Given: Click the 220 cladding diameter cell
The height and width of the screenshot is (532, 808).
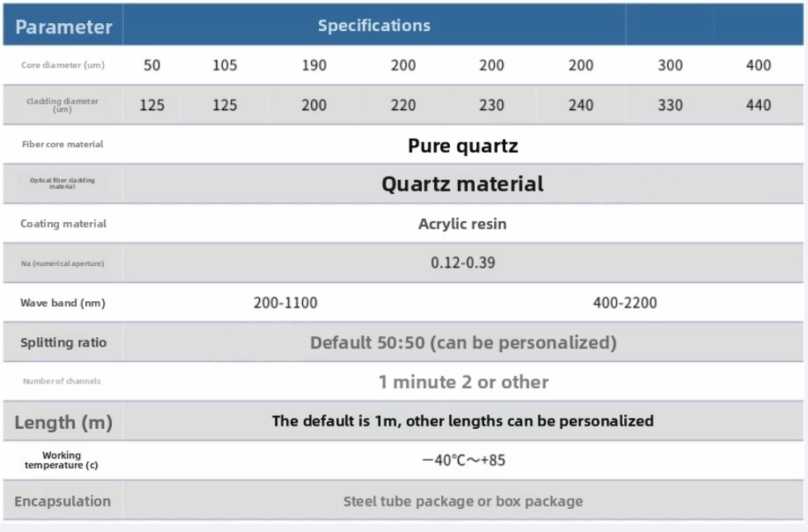Looking at the screenshot, I should coord(403,105).
